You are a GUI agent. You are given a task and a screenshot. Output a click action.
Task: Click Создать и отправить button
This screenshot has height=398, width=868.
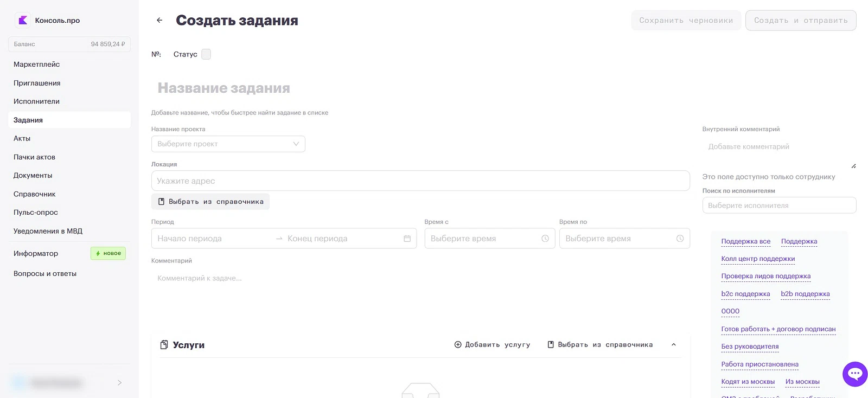(801, 21)
